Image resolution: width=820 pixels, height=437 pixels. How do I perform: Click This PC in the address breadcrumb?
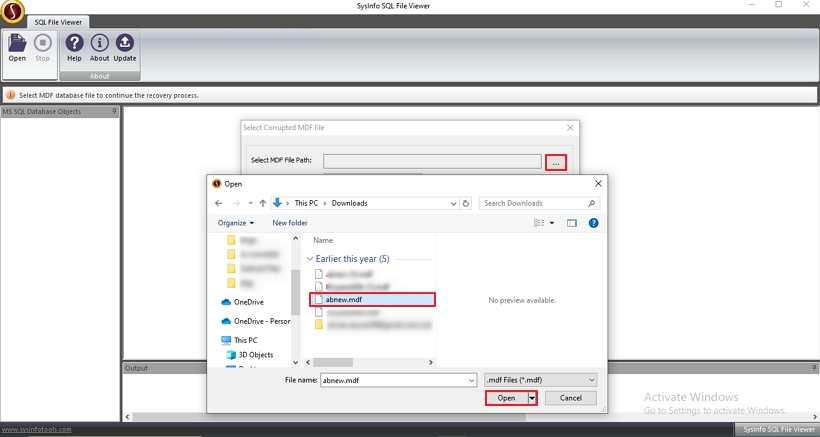point(306,203)
